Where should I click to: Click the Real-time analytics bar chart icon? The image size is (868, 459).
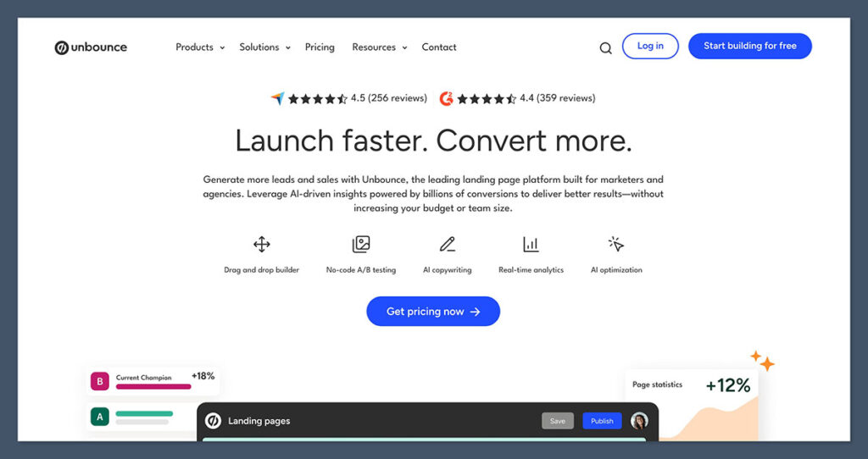531,244
